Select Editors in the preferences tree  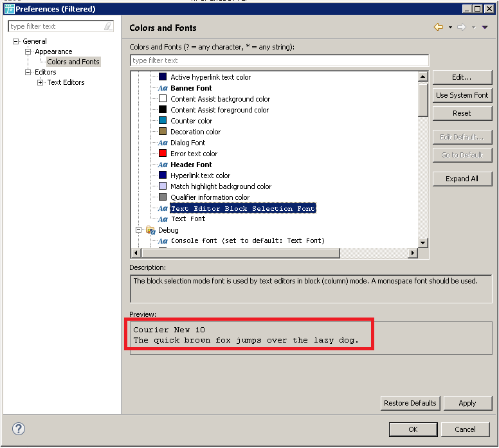click(x=45, y=72)
